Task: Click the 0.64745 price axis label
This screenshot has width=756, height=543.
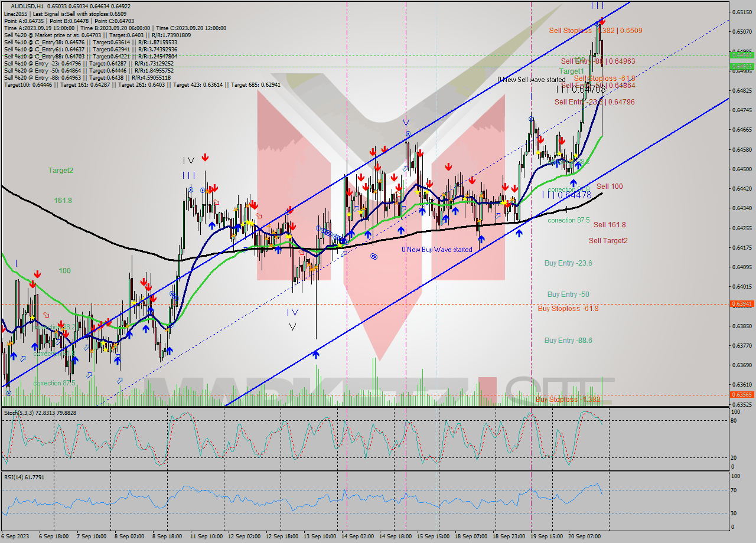Action: point(742,110)
